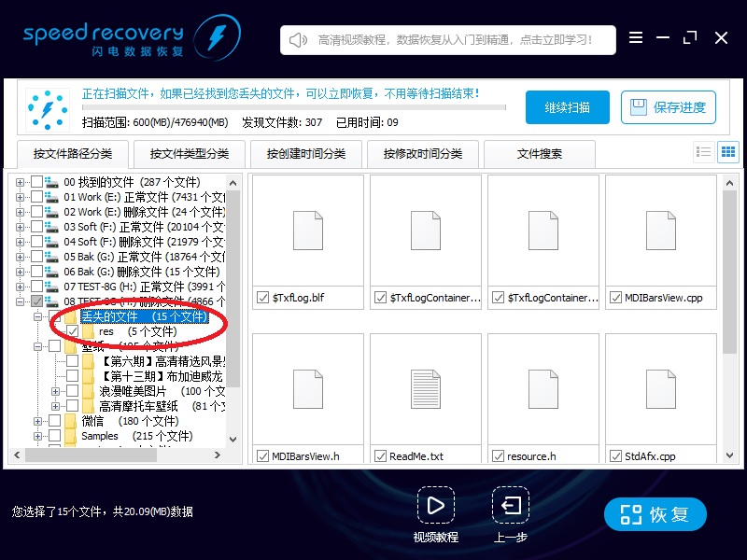Viewport: 747px width, 560px height.
Task: Toggle checkbox for MDIBarsView.cpp
Action: [x=615, y=298]
